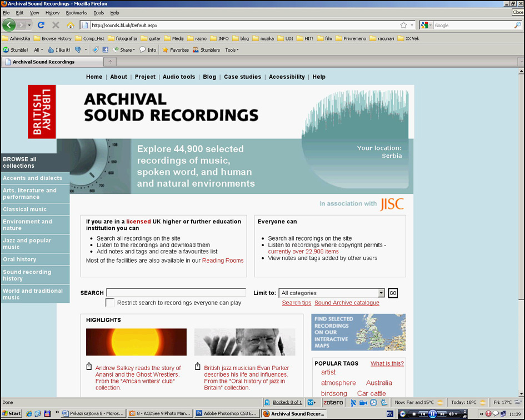Click the Firefox reload page icon
Image resolution: width=525 pixels, height=420 pixels.
pos(41,25)
